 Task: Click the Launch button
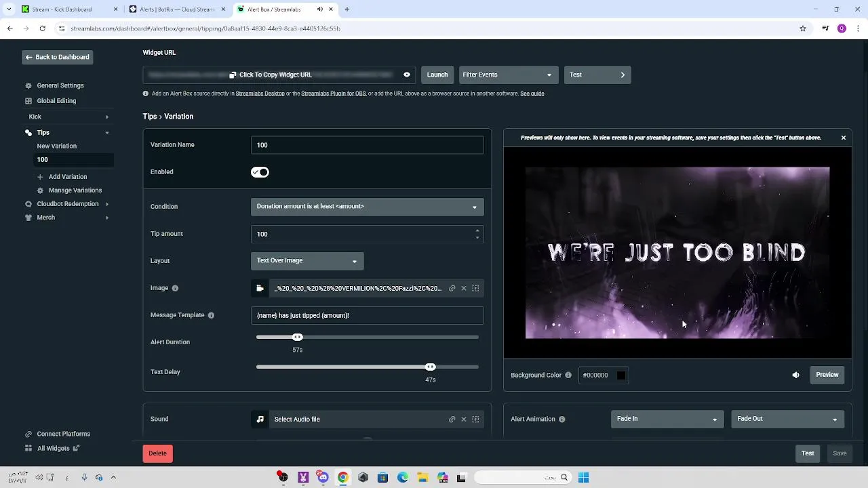click(437, 75)
